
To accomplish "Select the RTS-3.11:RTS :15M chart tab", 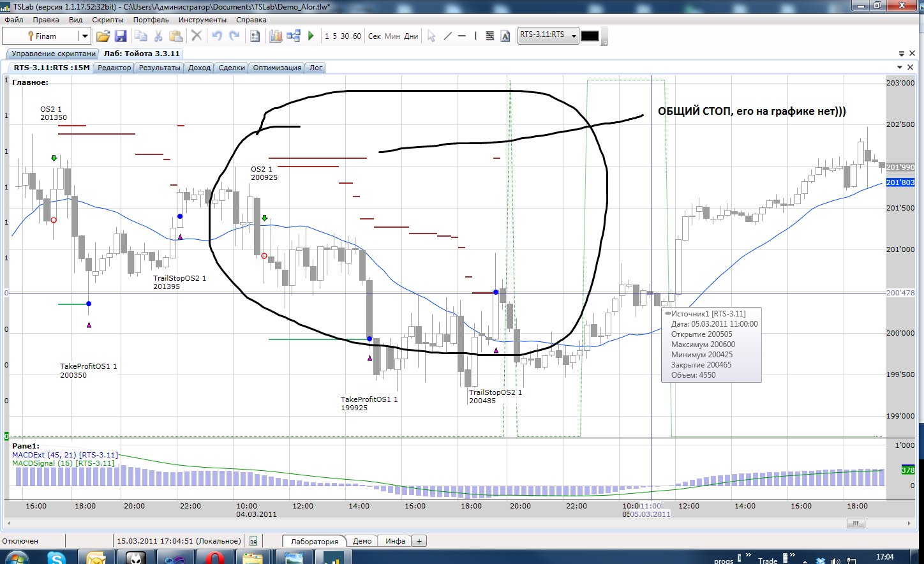I will pyautogui.click(x=52, y=68).
